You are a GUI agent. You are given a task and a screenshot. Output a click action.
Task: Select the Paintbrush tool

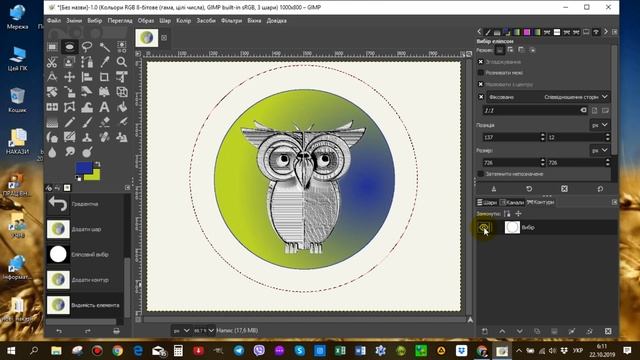(87, 122)
